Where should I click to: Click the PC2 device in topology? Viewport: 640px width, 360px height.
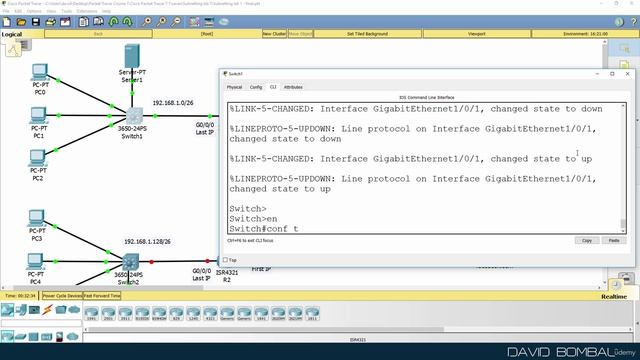(x=37, y=158)
